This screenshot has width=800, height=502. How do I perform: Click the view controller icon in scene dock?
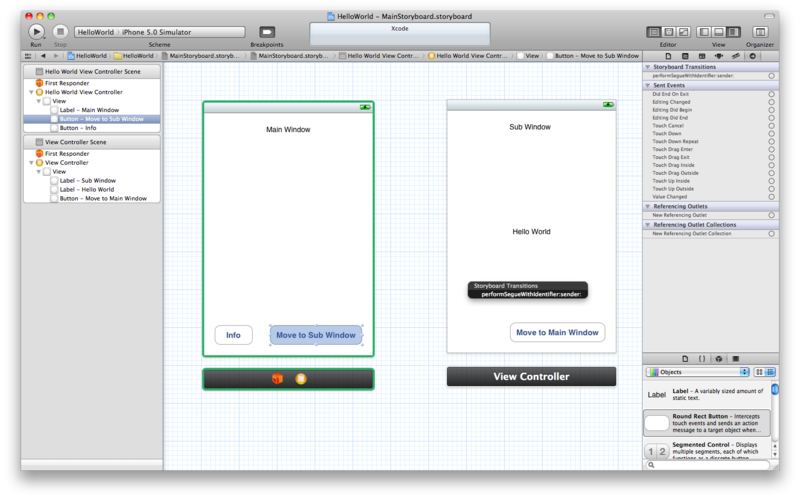[x=301, y=379]
